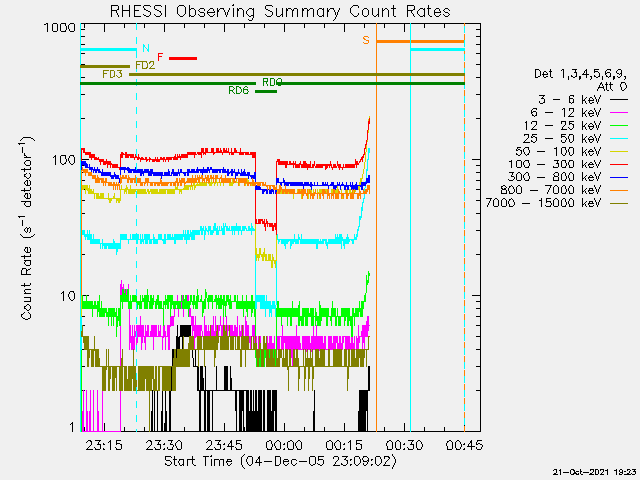Click the solid orange vertical line under S
640x480 pixels.
(376, 227)
